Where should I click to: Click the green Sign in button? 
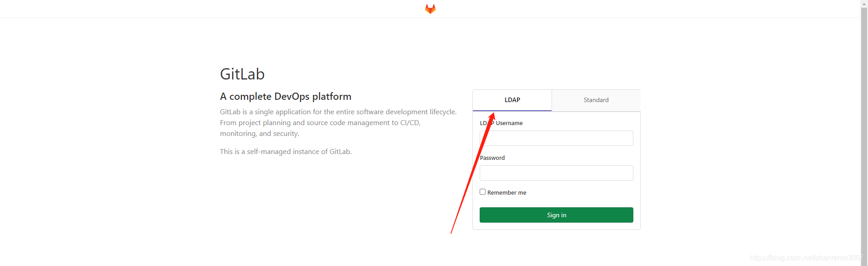(x=557, y=215)
